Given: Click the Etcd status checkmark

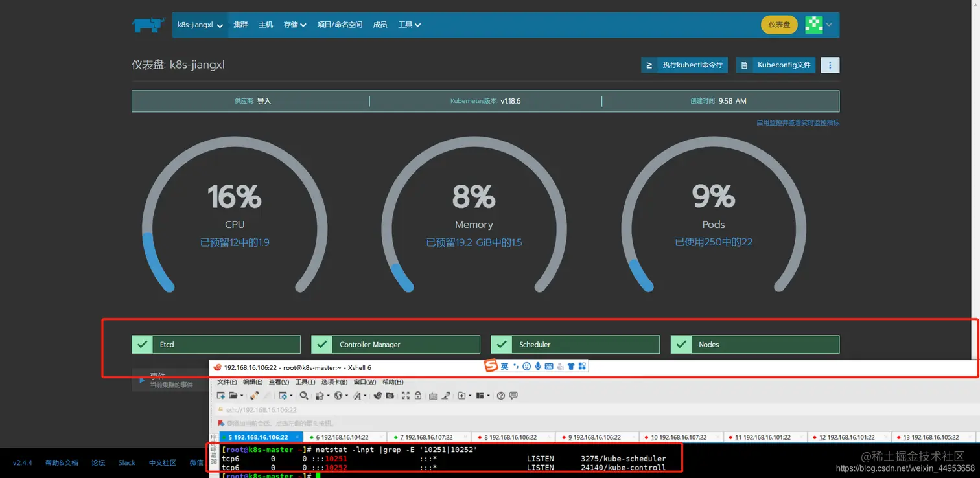Looking at the screenshot, I should coord(141,344).
